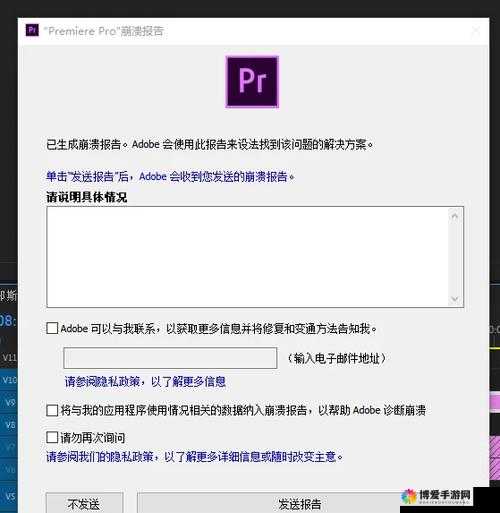
Task: Click the email address input field
Action: click(170, 358)
